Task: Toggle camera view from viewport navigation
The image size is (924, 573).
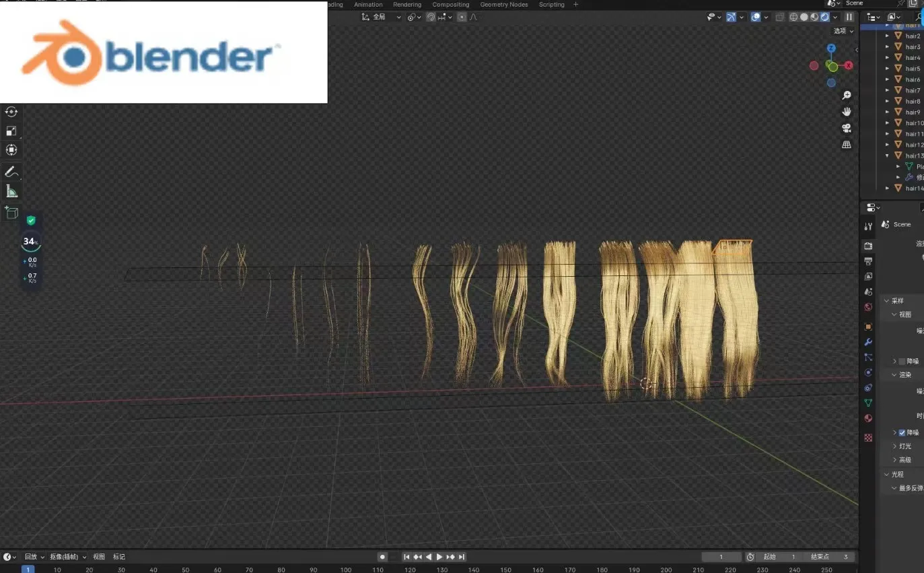Action: (847, 128)
